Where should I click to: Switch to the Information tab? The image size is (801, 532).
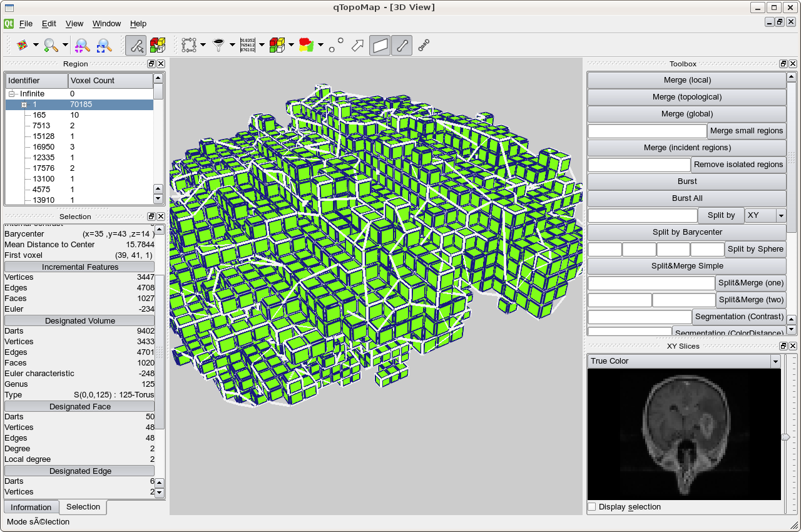click(x=31, y=507)
